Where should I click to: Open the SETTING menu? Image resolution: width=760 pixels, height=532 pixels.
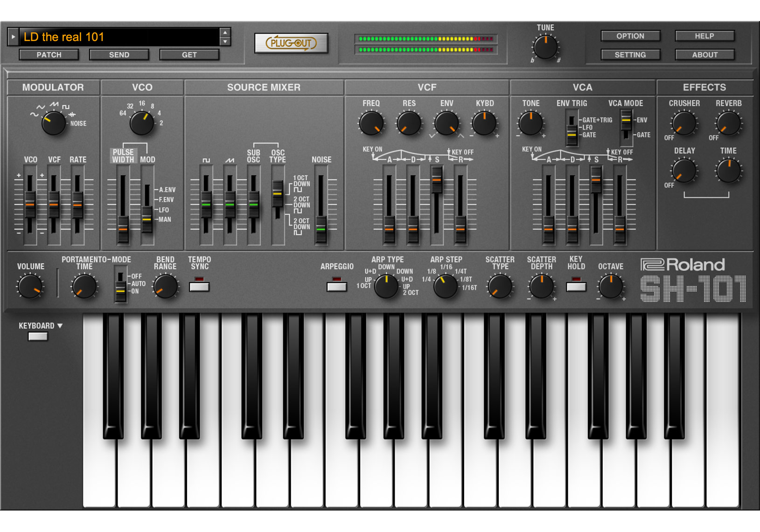point(630,55)
